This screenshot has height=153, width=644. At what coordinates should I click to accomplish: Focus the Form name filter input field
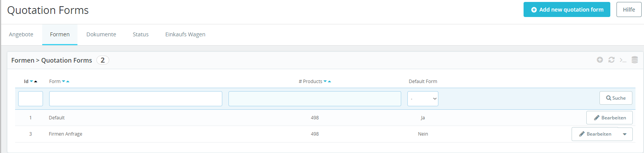pyautogui.click(x=136, y=99)
